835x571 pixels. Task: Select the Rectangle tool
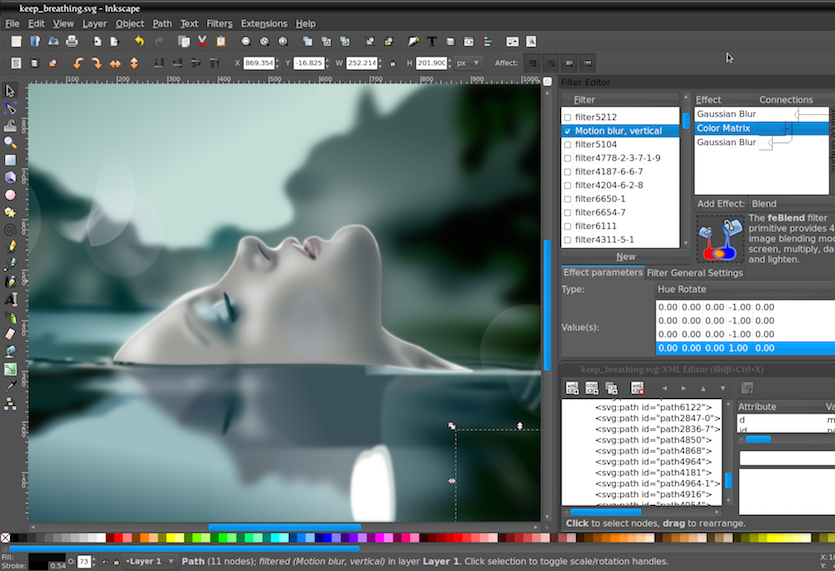[x=10, y=160]
